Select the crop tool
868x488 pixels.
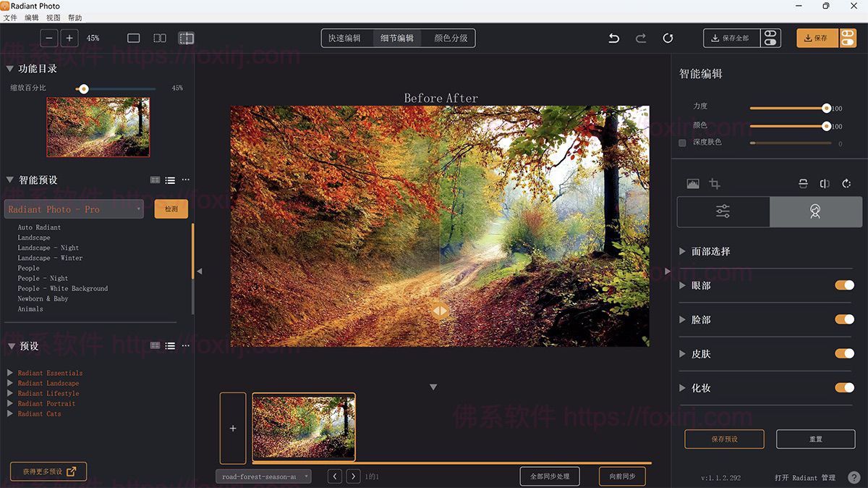click(715, 183)
